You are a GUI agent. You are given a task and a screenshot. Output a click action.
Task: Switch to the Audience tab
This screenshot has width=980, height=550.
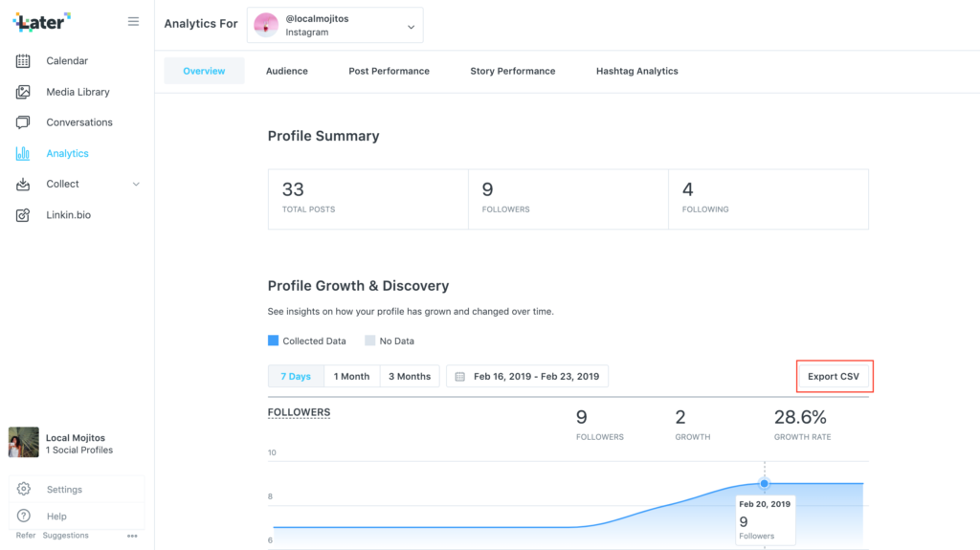pyautogui.click(x=287, y=71)
